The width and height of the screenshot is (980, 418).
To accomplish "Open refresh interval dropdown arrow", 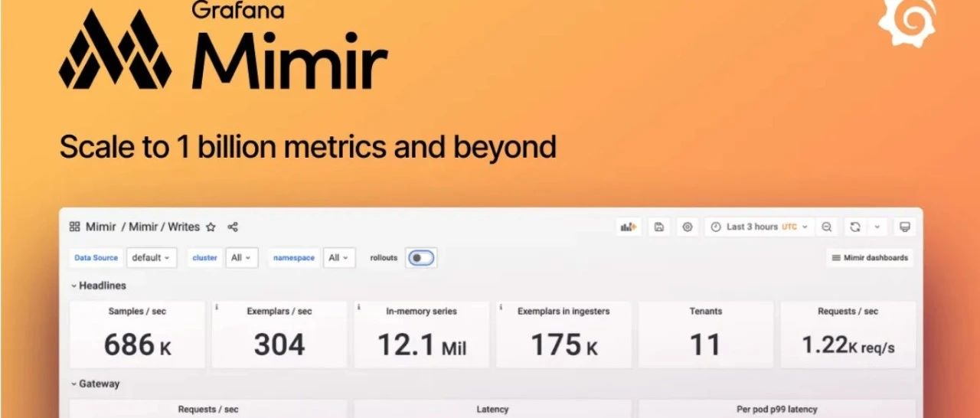I will tap(877, 227).
